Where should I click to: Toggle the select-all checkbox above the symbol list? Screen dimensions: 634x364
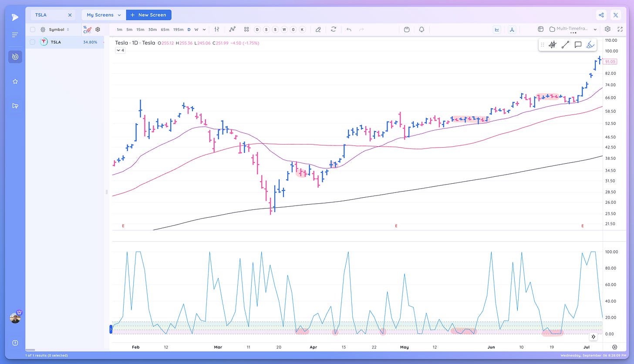coord(32,29)
